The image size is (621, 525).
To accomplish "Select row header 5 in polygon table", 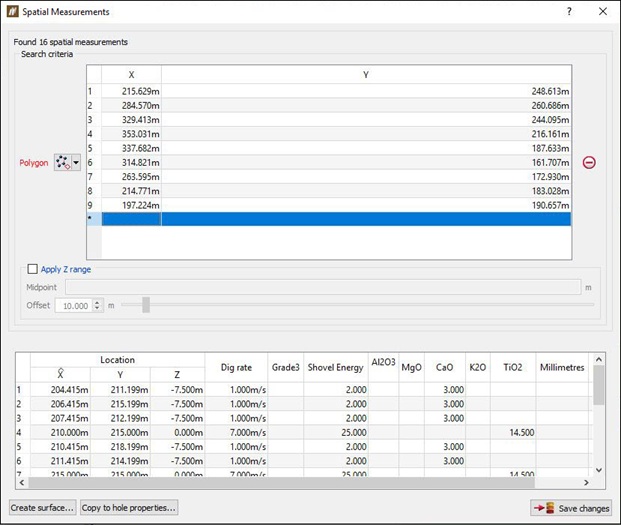I will [x=94, y=148].
